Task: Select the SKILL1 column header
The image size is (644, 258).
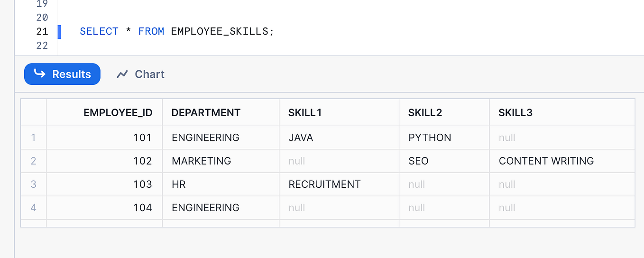Action: [305, 112]
